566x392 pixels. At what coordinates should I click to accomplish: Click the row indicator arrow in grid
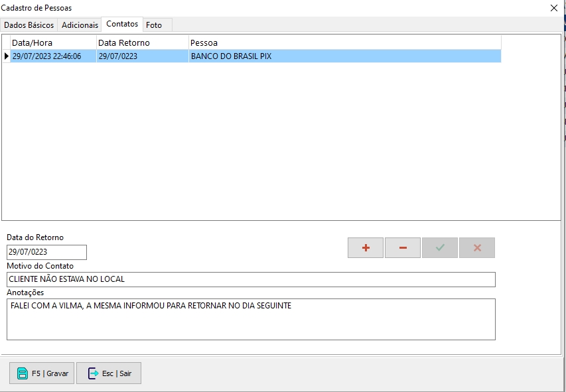pos(7,56)
